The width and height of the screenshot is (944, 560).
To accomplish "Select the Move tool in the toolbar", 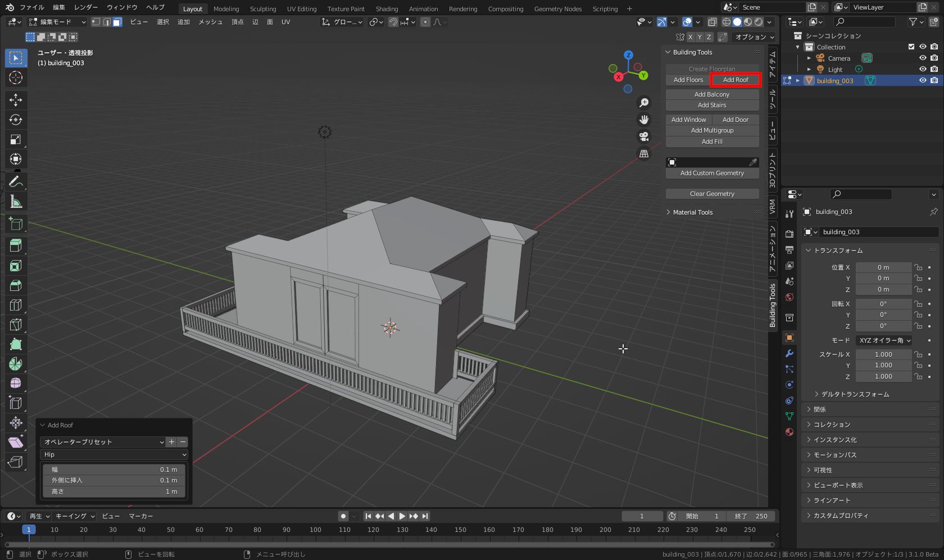I will click(15, 99).
